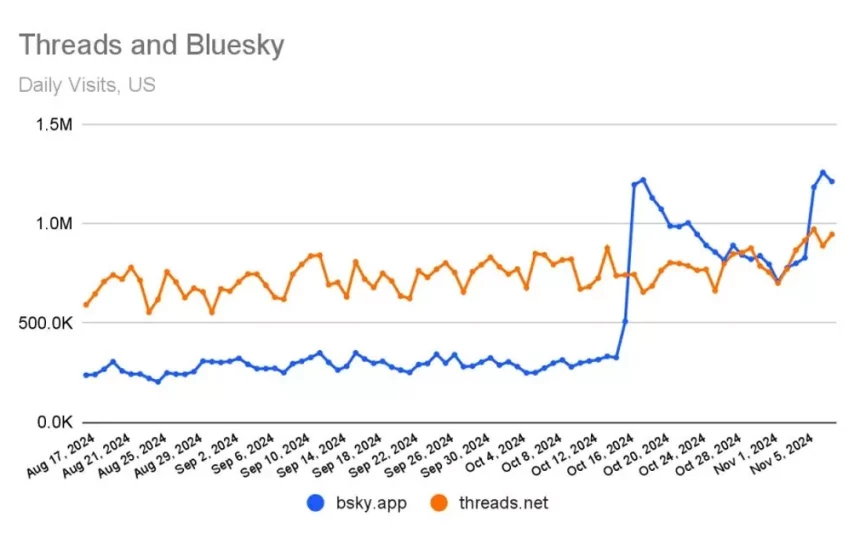
Task: Click the Daily Visits, US subtitle
Action: coord(87,84)
